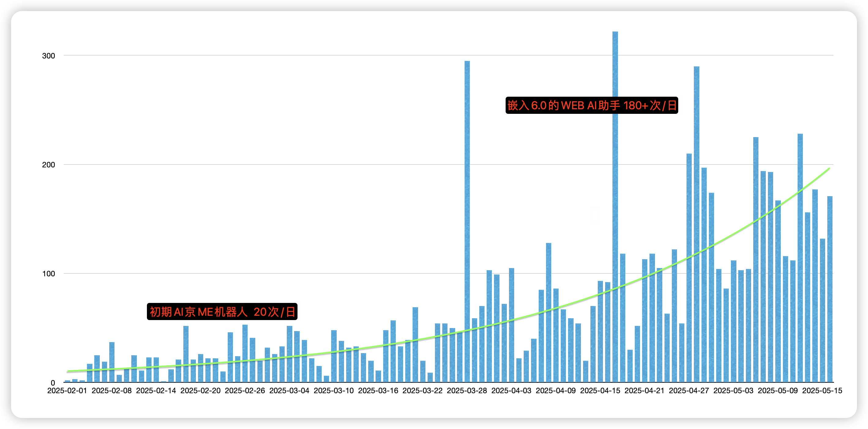This screenshot has height=429, width=868.
Task: Click the 2025-05-15 x-axis date label
Action: click(822, 390)
